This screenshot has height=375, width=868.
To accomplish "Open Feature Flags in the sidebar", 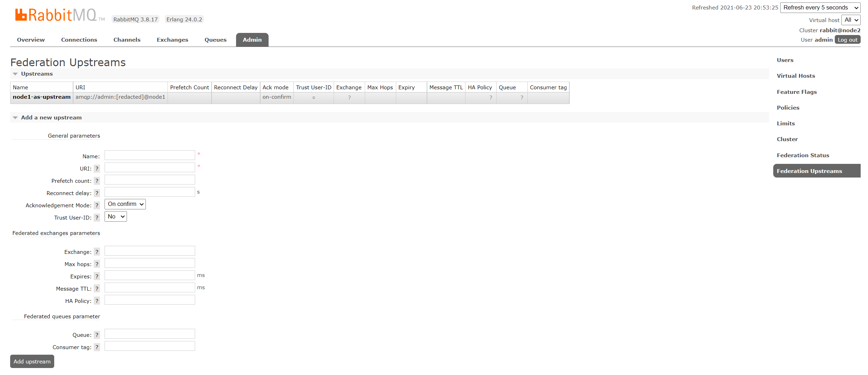I will [797, 92].
